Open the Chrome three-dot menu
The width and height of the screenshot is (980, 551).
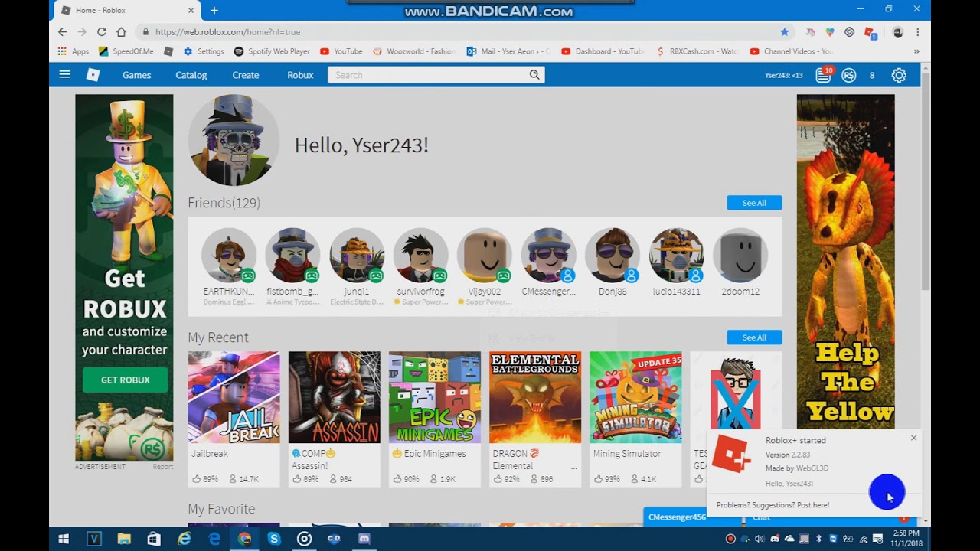point(917,32)
